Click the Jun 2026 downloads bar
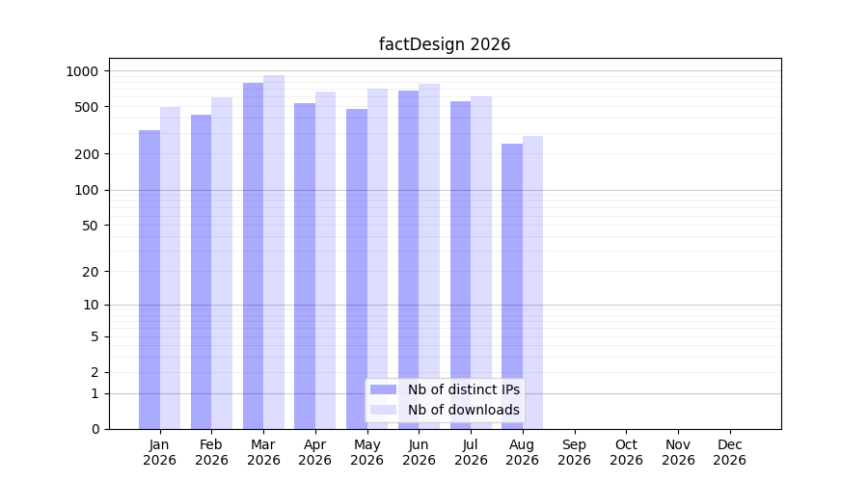Image resolution: width=868 pixels, height=482 pixels. tap(429, 256)
